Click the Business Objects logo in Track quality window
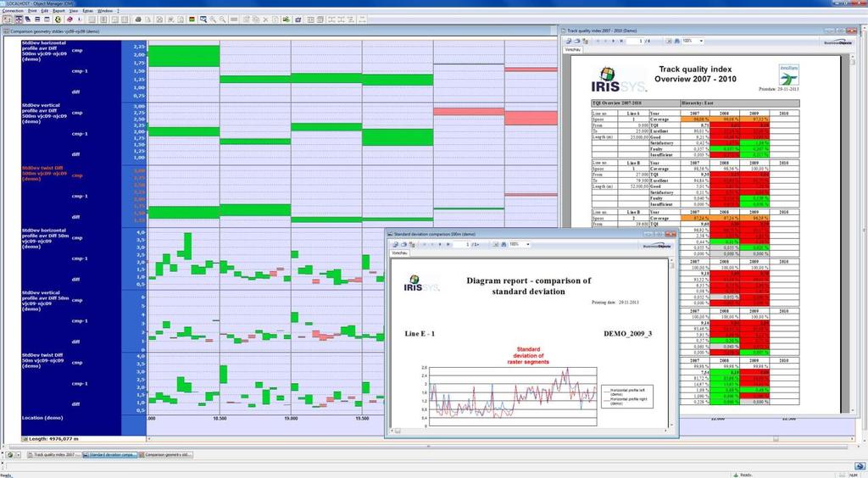This screenshot has height=478, width=868. 837,42
